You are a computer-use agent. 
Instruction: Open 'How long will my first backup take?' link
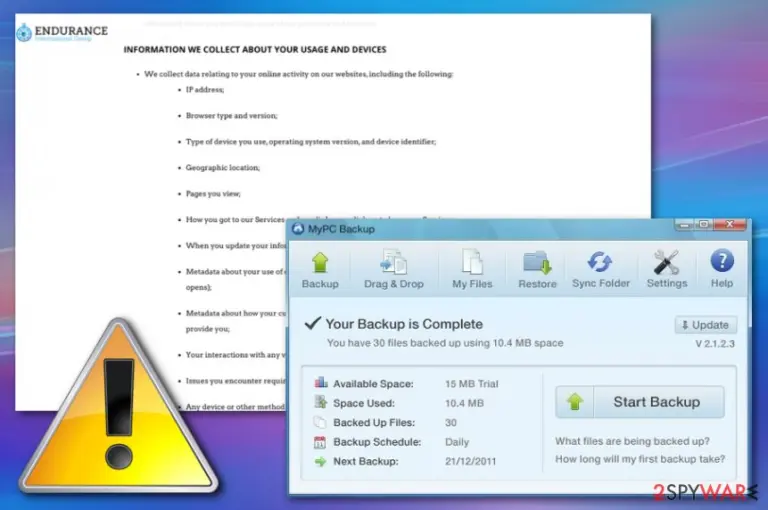[640, 459]
